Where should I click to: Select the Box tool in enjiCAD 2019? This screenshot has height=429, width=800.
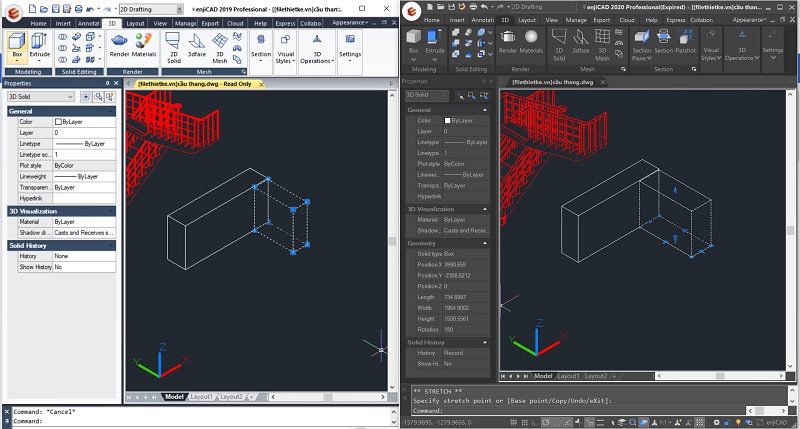[17, 47]
